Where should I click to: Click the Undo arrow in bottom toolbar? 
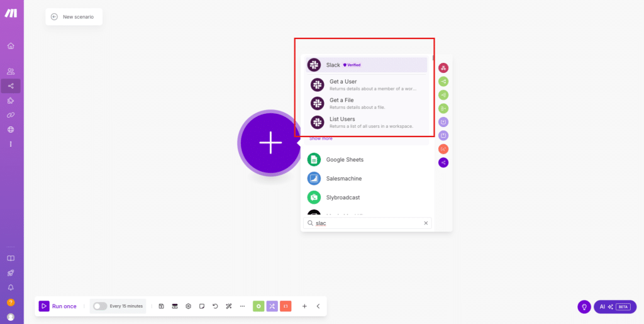[x=215, y=306]
